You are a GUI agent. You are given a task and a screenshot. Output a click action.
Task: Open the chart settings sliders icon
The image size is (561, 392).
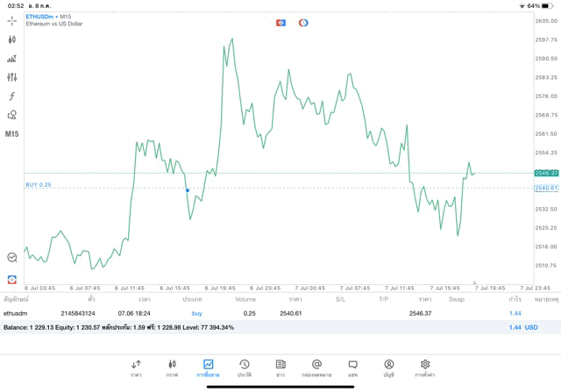(12, 77)
